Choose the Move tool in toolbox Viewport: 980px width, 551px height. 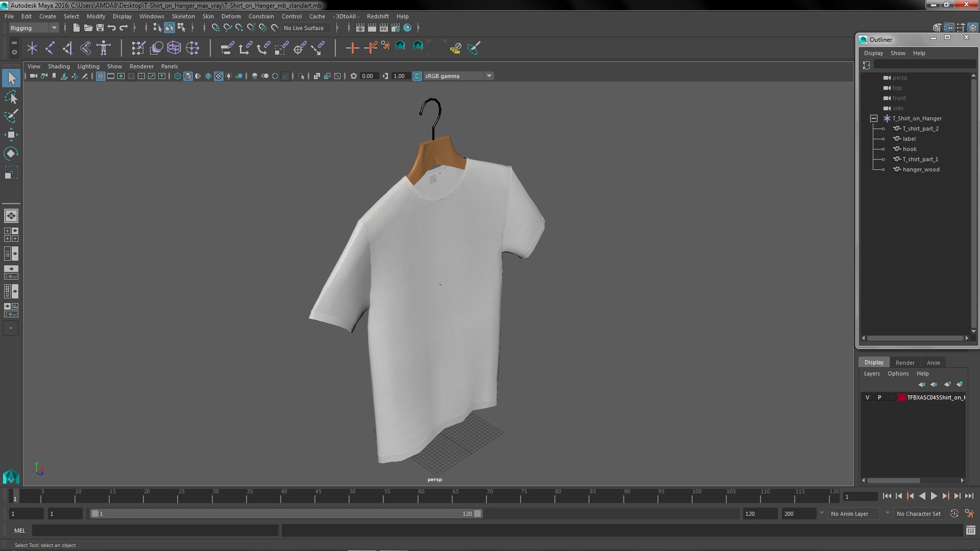point(11,135)
